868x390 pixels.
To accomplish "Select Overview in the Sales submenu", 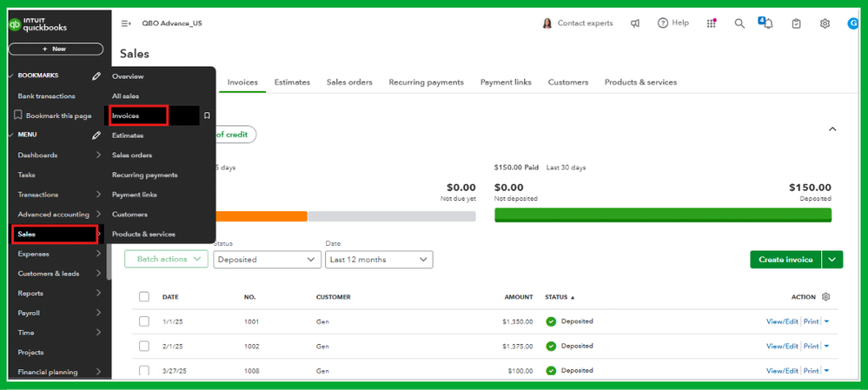I will tap(128, 76).
